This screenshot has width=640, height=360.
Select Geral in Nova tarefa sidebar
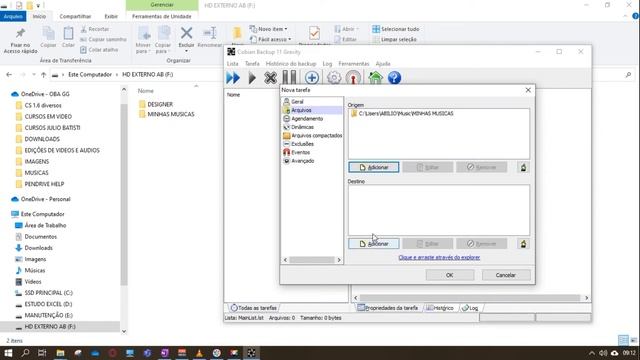(297, 102)
